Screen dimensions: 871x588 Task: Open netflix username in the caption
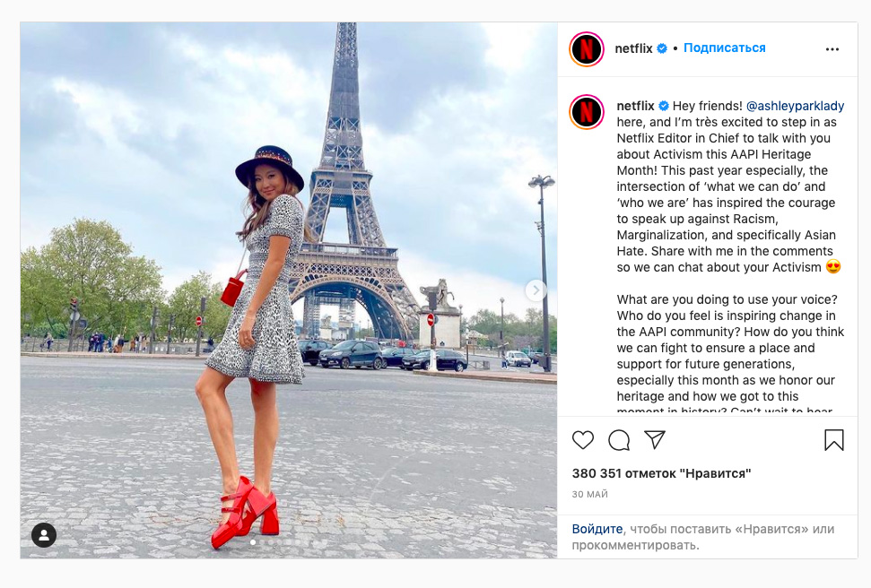pyautogui.click(x=635, y=106)
